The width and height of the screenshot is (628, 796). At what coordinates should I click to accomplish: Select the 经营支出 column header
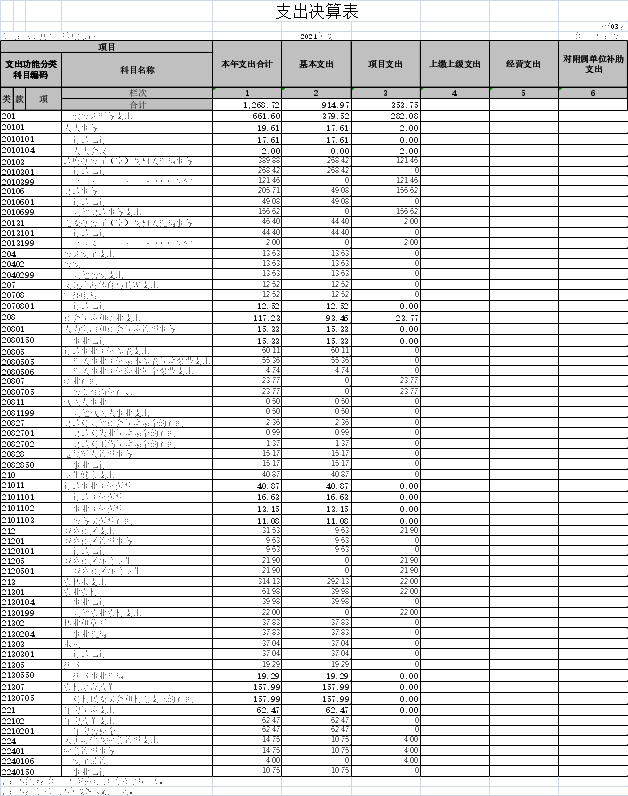point(523,64)
